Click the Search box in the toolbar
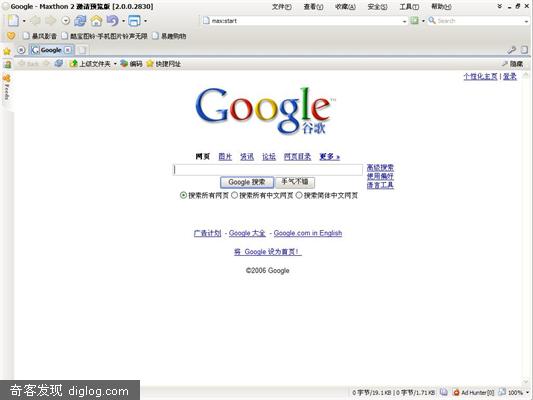533x400 pixels. [479, 21]
